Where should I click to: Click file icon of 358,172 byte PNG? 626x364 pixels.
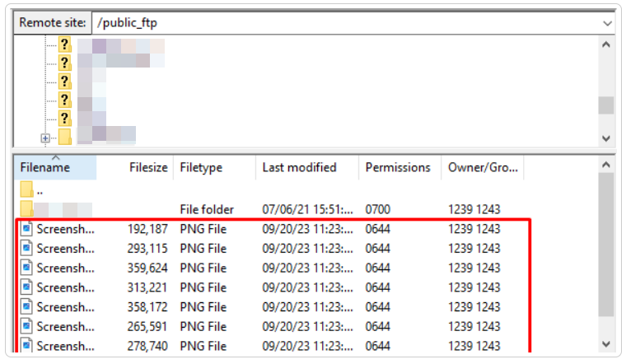[26, 307]
